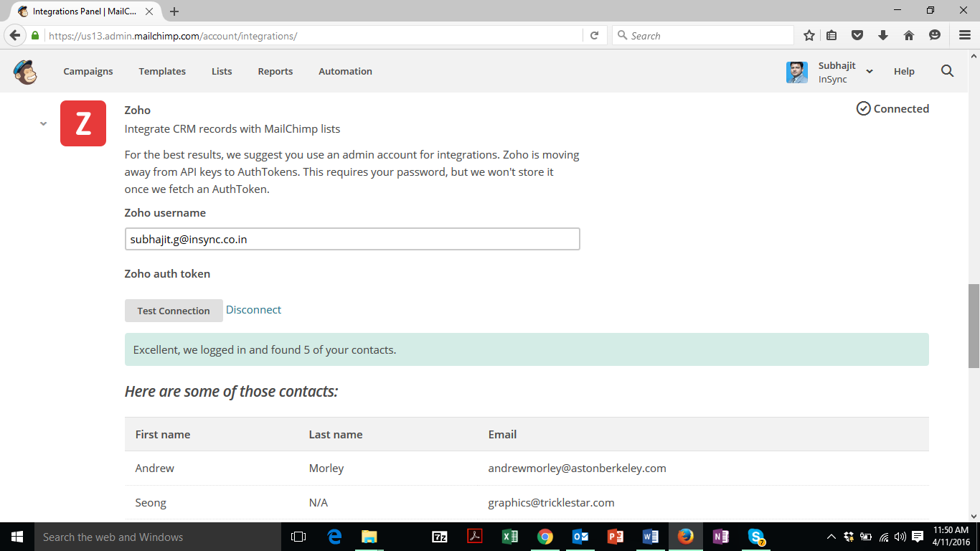Open the Firefox hamburger menu
The height and width of the screenshot is (551, 980).
[x=965, y=35]
